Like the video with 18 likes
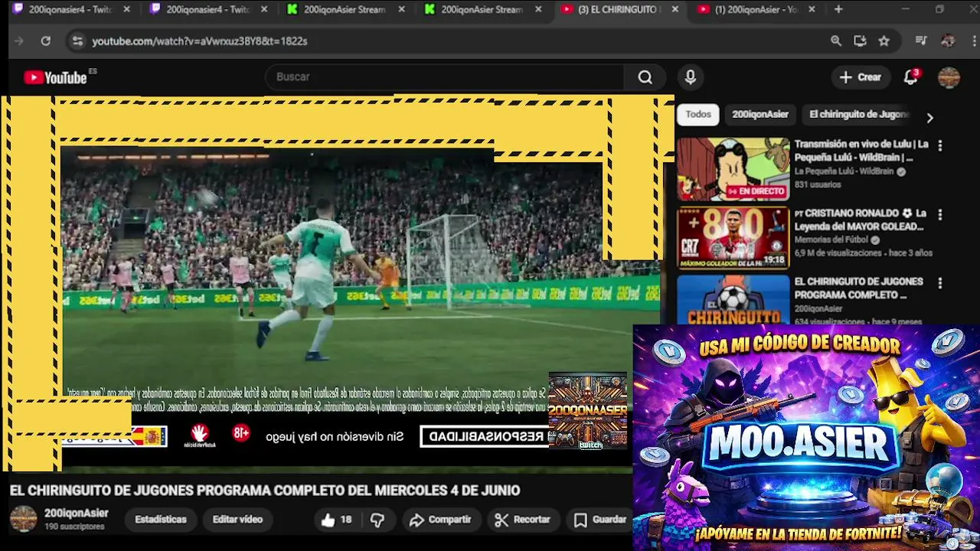 point(337,520)
